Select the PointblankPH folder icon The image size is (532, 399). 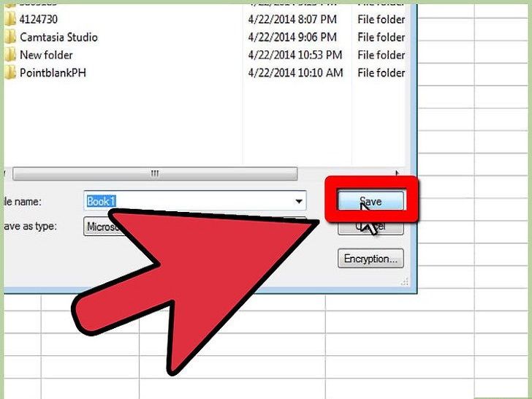[x=10, y=72]
